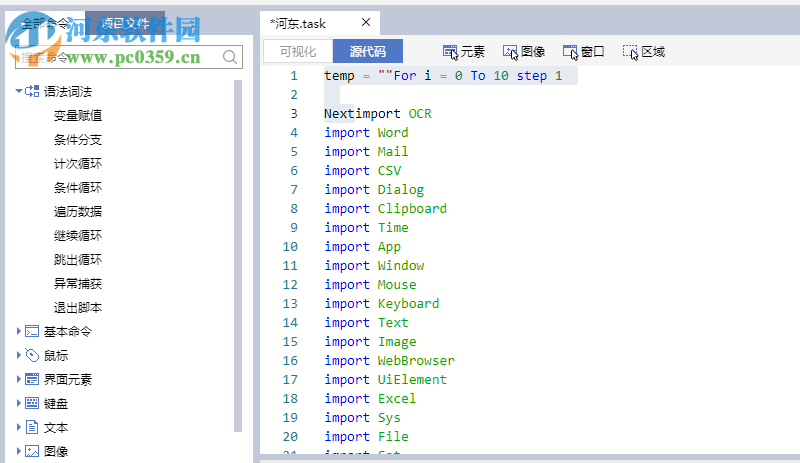Click the 'import Dialog' code line
This screenshot has height=463, width=800.
tap(374, 190)
